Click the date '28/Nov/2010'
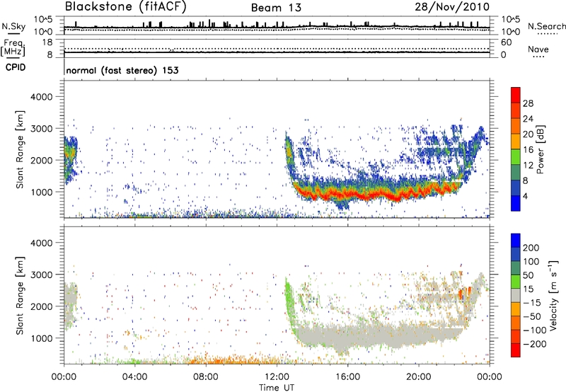 (452, 7)
